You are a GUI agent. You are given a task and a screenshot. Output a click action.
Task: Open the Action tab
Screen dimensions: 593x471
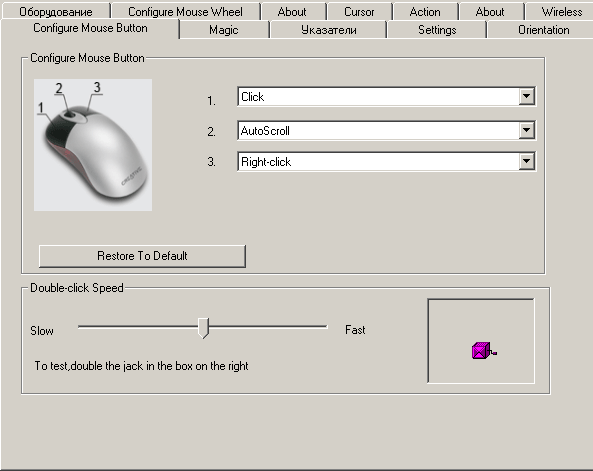pos(425,11)
